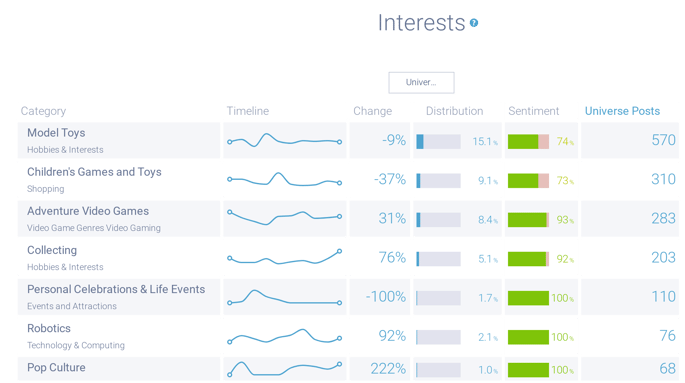Screen dimensions: 685x383
Task: Open the Collecting category
Action: pyautogui.click(x=52, y=250)
